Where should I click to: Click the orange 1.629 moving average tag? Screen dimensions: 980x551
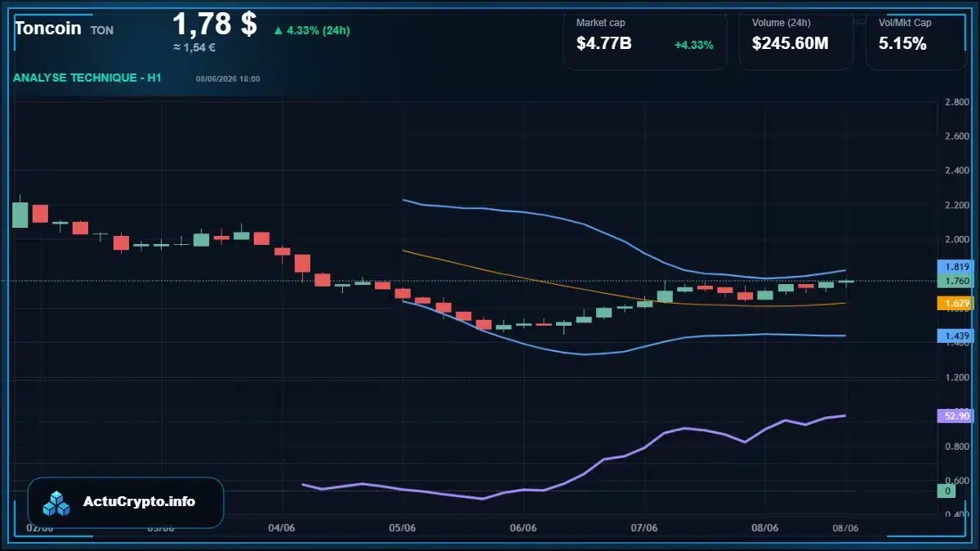pos(955,304)
